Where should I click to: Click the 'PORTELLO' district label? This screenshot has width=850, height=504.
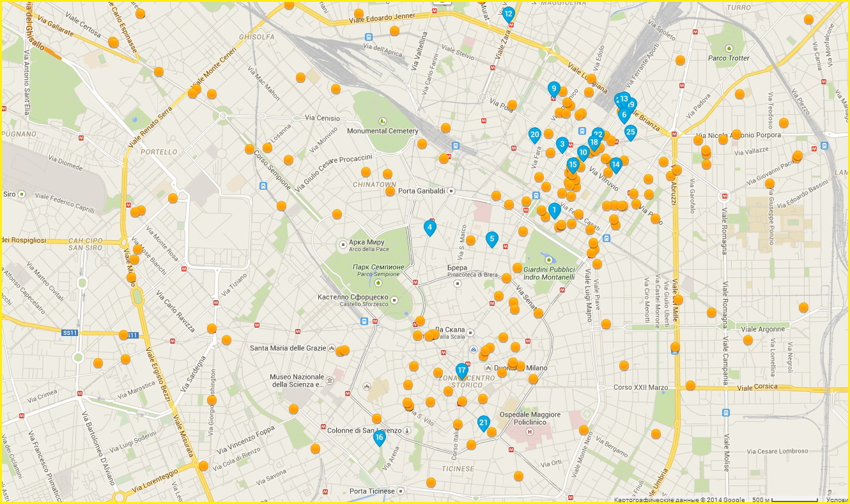(158, 152)
